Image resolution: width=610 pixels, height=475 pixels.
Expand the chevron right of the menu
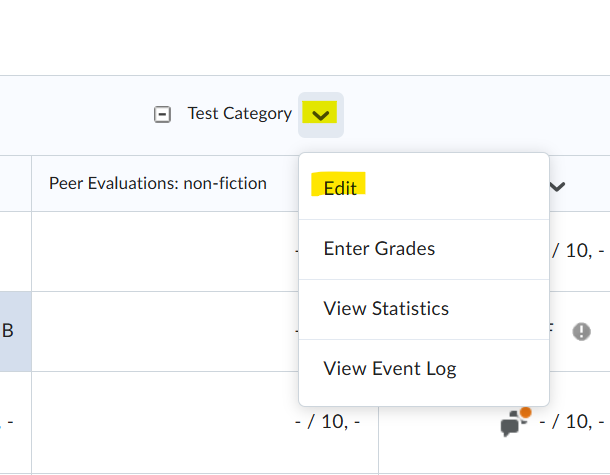click(x=558, y=185)
